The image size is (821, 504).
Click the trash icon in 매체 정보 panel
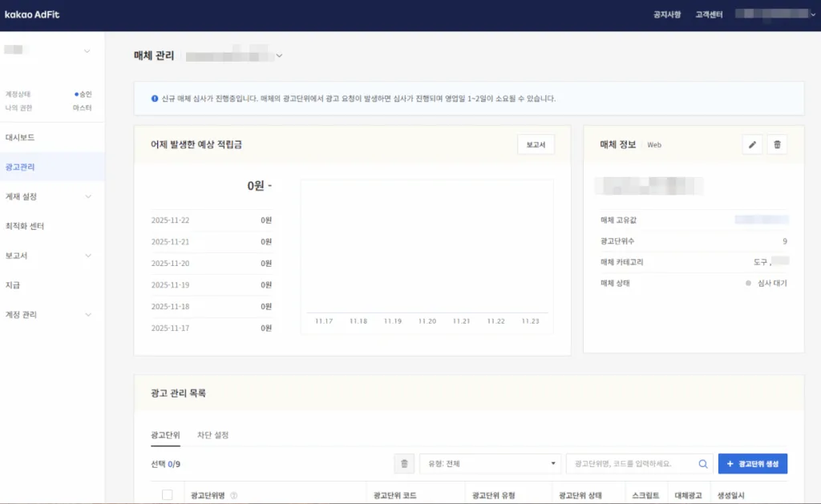point(777,144)
